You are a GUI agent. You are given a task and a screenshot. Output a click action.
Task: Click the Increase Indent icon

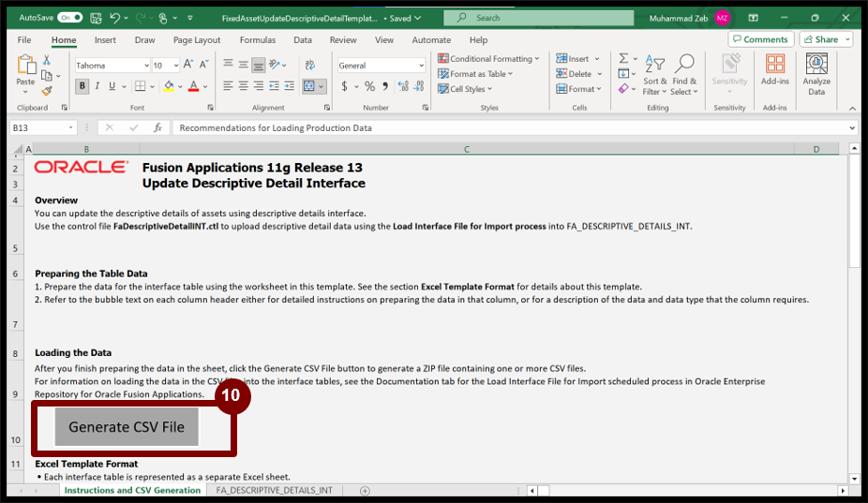(289, 86)
